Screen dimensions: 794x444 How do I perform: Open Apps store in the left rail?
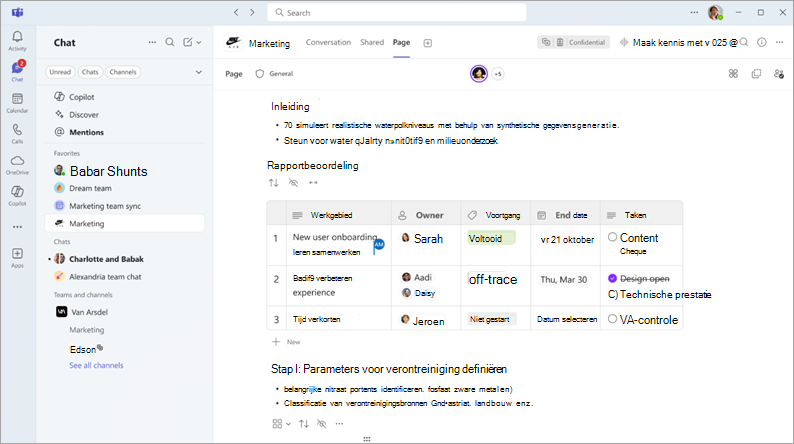17,257
